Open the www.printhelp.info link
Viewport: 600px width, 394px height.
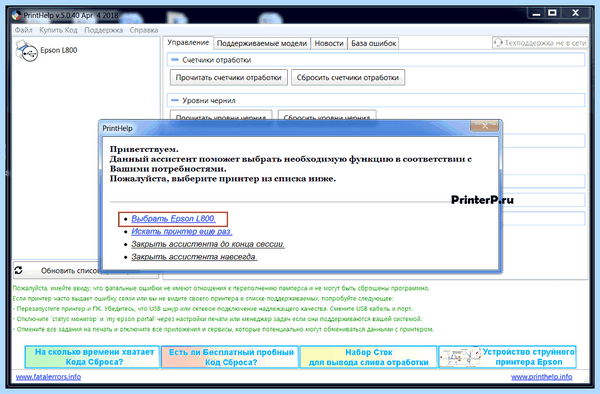click(541, 377)
